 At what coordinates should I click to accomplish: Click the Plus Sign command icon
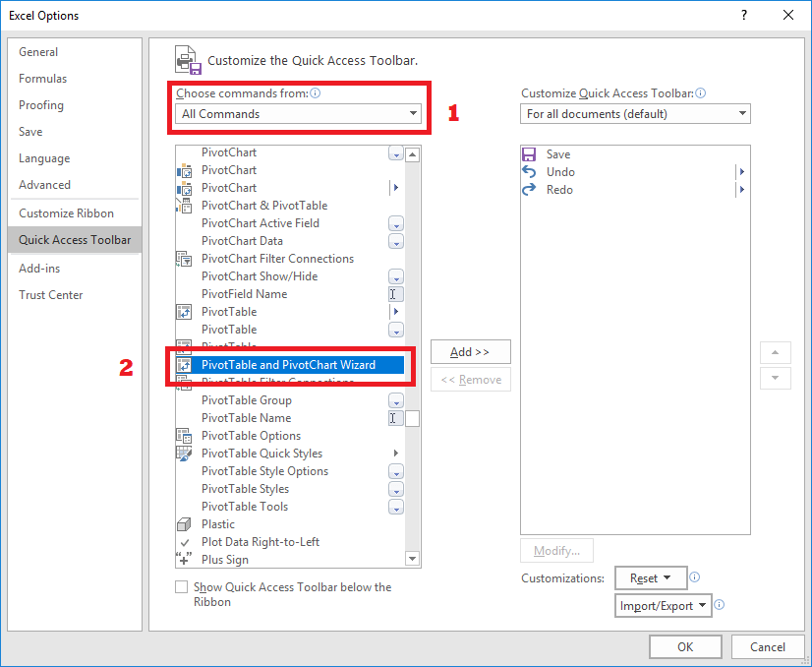pos(184,559)
